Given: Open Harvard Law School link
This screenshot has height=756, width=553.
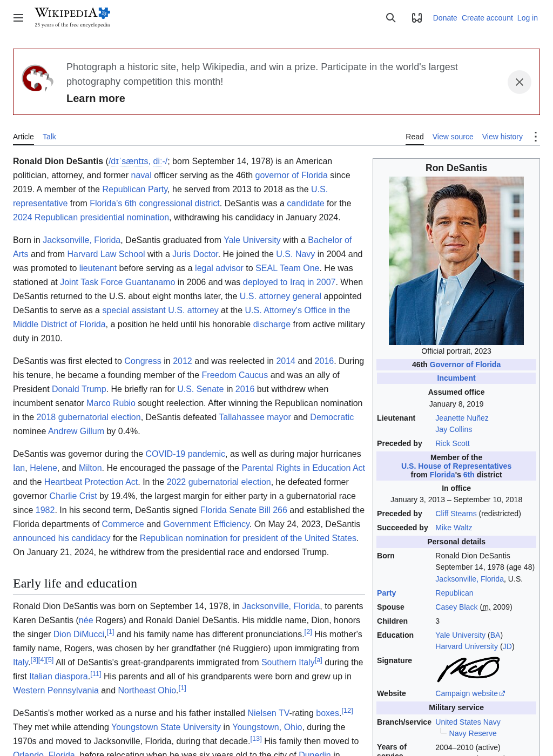Looking at the screenshot, I should click(106, 254).
